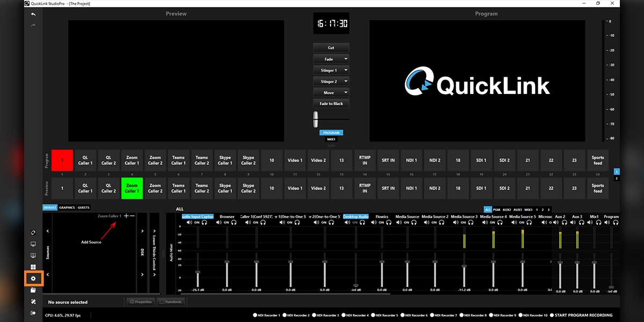This screenshot has width=644, height=322.
Task: Click Start Program Recording
Action: tap(581, 315)
